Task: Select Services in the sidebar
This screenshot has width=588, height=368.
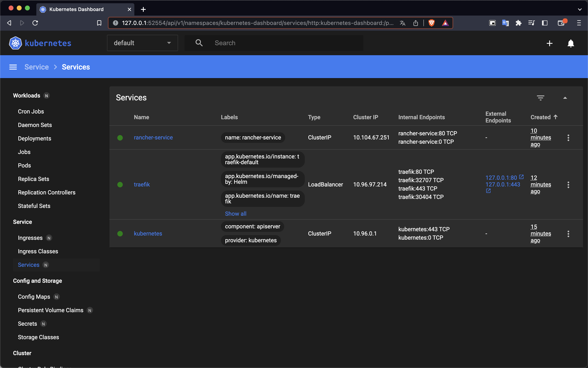Action: (29, 265)
